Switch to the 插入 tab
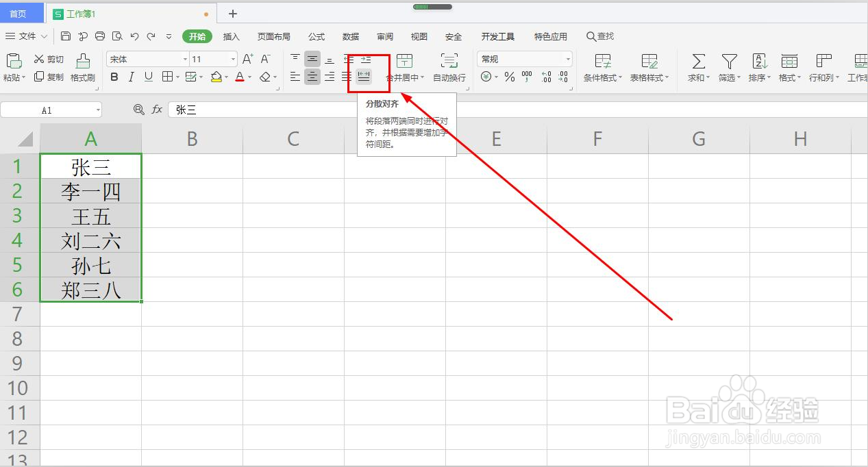Viewport: 868px width, 467px height. click(232, 36)
